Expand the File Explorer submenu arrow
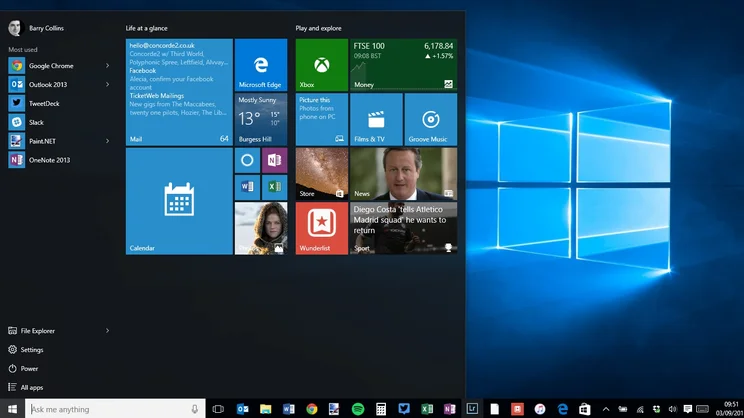This screenshot has height=418, width=744. (x=108, y=331)
